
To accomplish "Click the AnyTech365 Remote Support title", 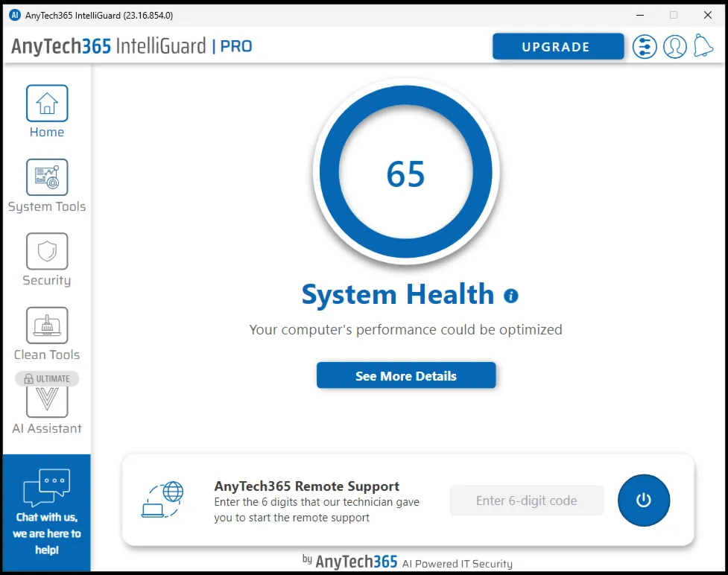I will pos(306,486).
